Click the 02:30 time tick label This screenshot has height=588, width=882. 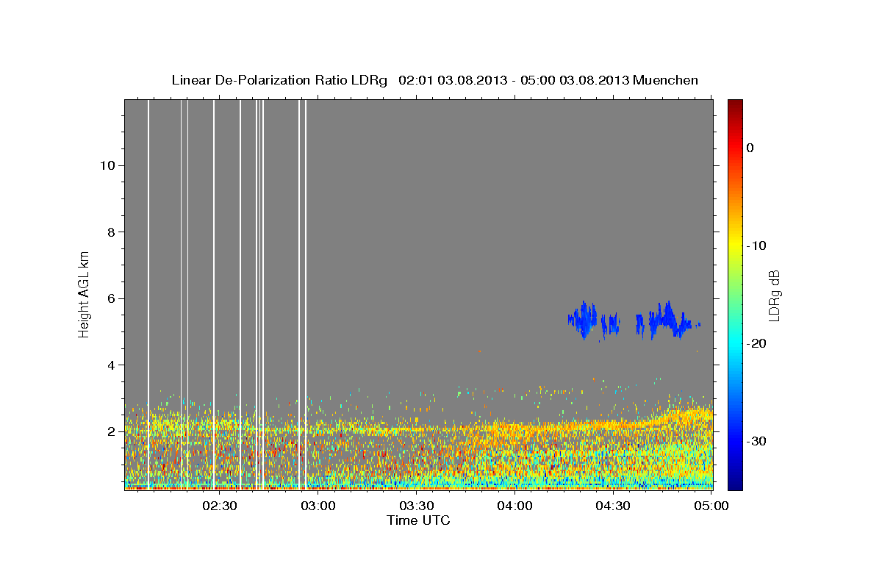tap(220, 506)
